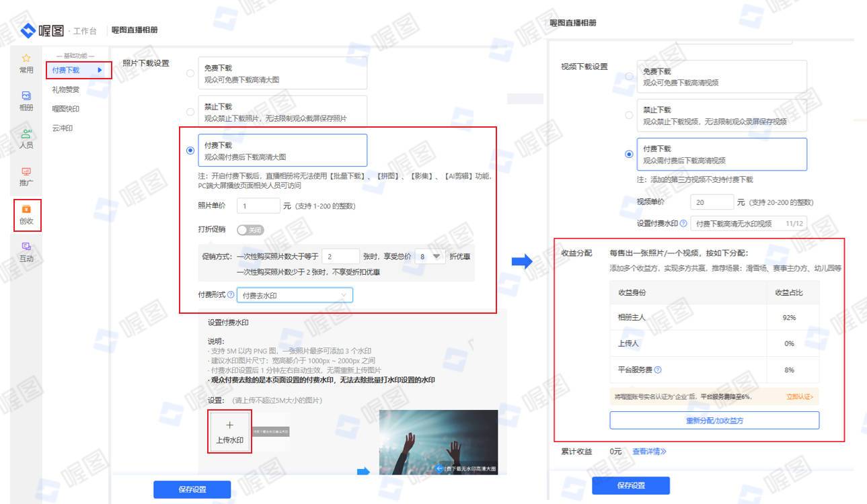The image size is (867, 504).
Task: Open 查看详情 link
Action: tap(649, 452)
